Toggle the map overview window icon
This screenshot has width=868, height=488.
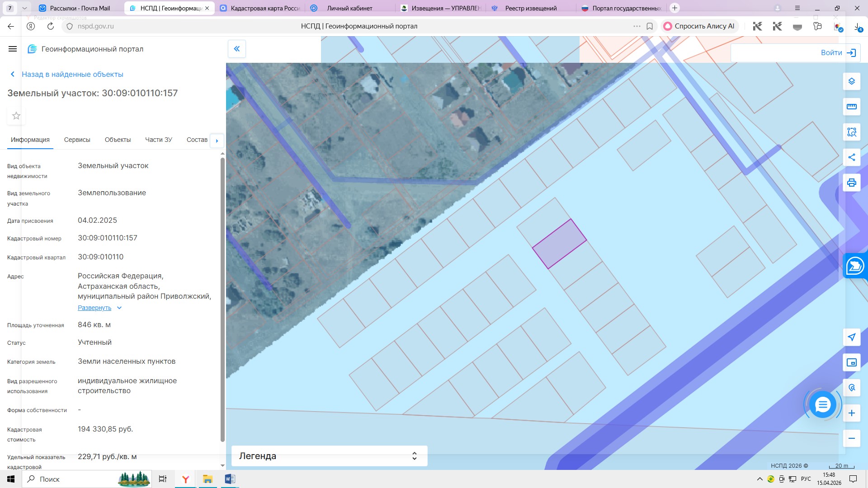pyautogui.click(x=851, y=362)
